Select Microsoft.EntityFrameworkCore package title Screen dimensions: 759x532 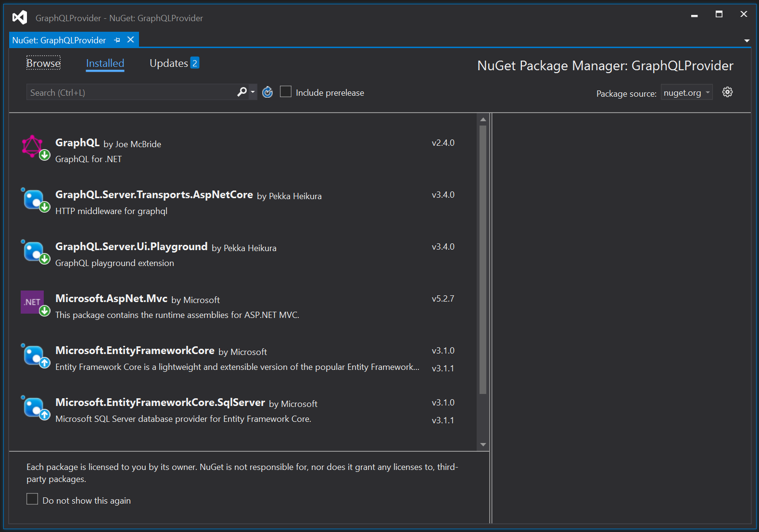(135, 350)
